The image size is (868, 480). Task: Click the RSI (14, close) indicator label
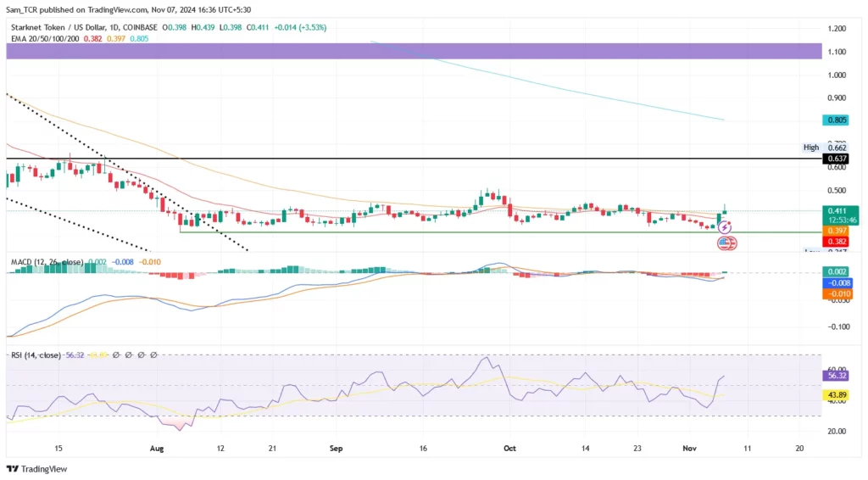[36, 354]
